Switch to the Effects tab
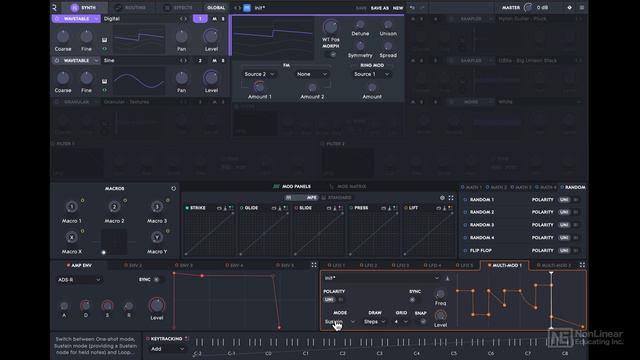 tap(178, 7)
